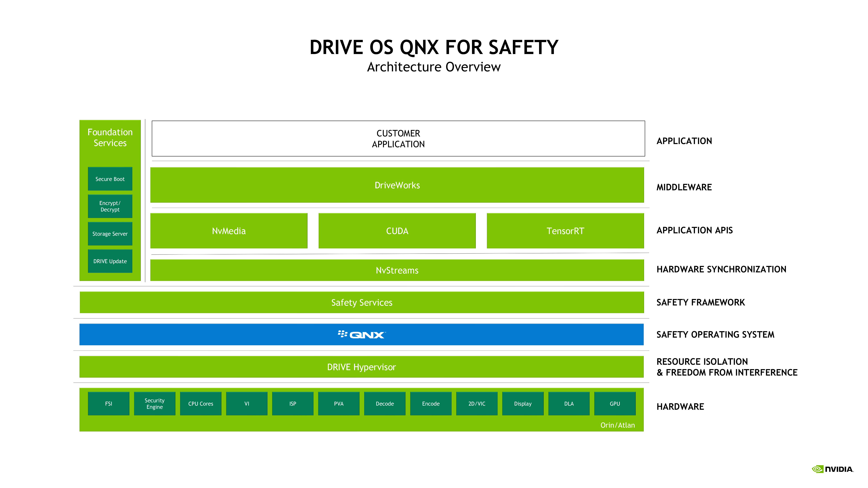The image size is (868, 488).
Task: Select the Encode hardware block
Action: coord(431,403)
